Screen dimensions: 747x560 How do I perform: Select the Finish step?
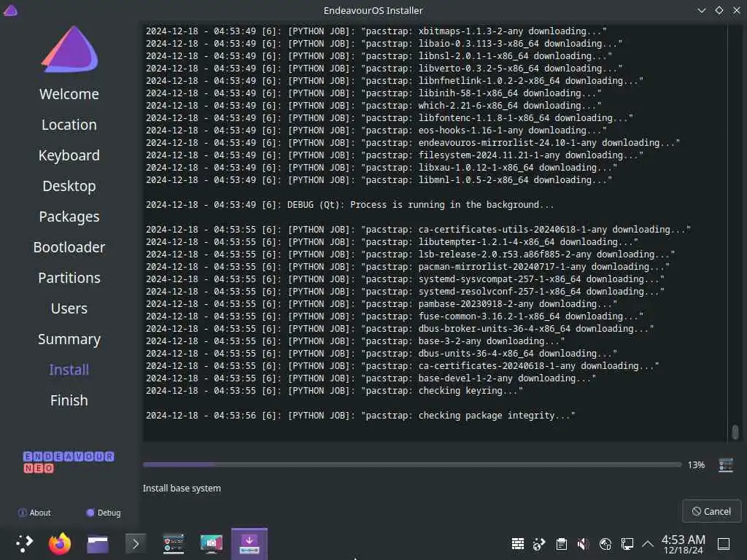coord(69,400)
